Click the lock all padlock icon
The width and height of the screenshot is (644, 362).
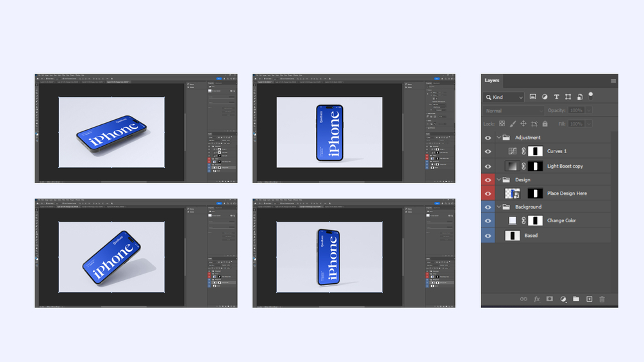click(545, 124)
